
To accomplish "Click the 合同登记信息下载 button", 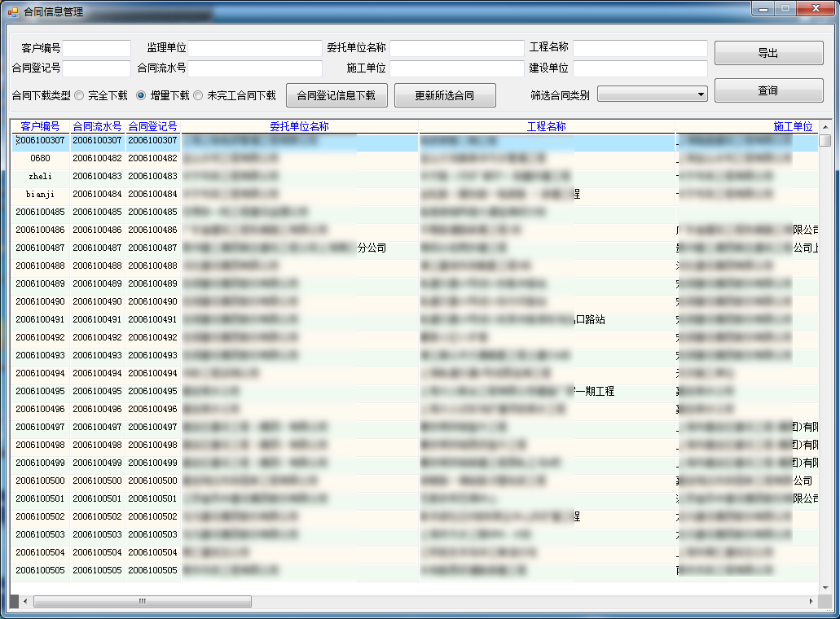I will 336,95.
